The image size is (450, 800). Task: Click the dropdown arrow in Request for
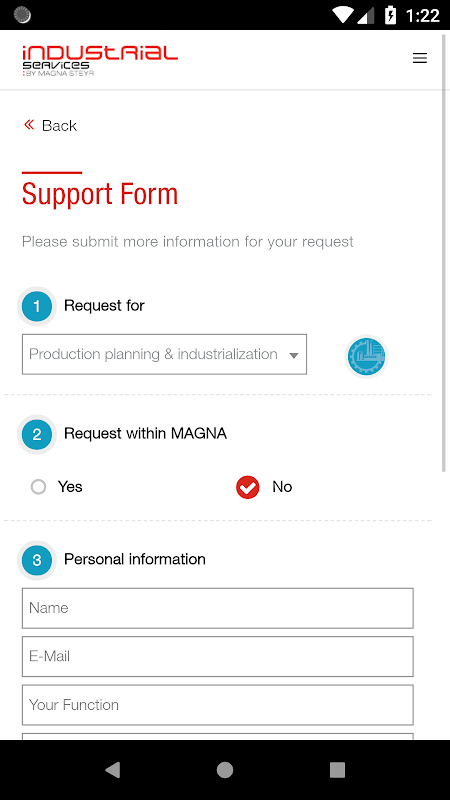(x=293, y=356)
